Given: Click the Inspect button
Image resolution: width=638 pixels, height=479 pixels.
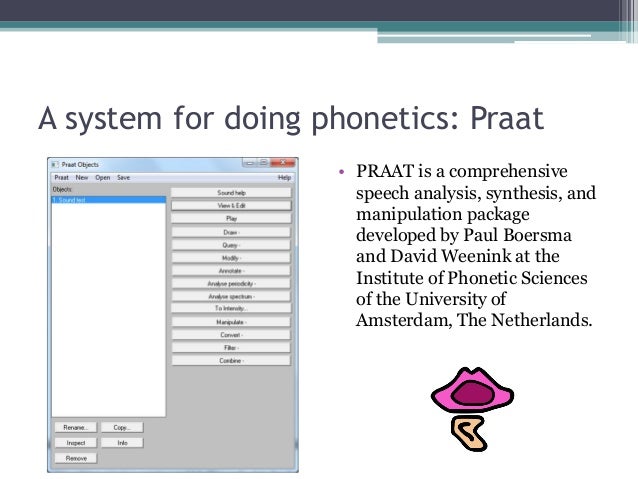Looking at the screenshot, I should coord(76,443).
